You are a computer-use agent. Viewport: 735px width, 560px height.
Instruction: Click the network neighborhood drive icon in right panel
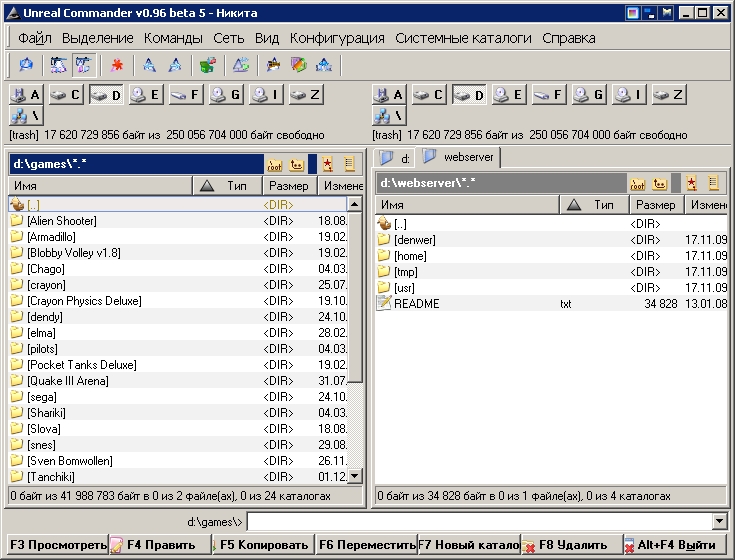(x=389, y=116)
